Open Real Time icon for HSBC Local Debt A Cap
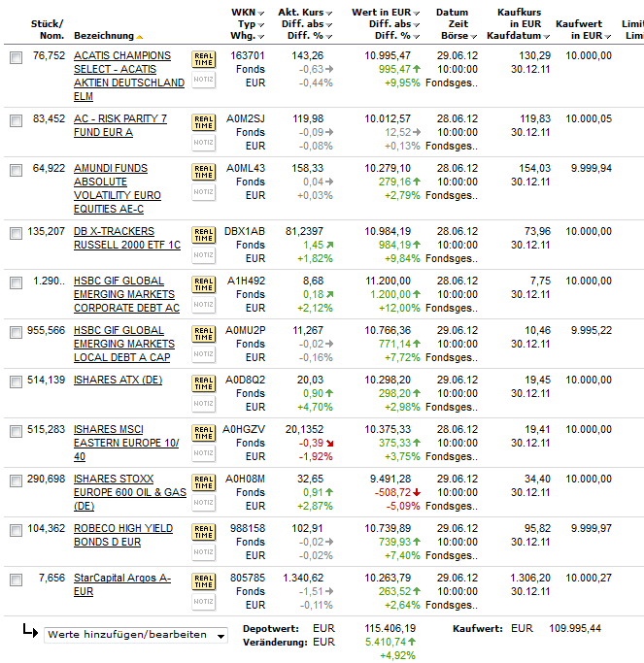Screen dimensions: 644x663 204,334
